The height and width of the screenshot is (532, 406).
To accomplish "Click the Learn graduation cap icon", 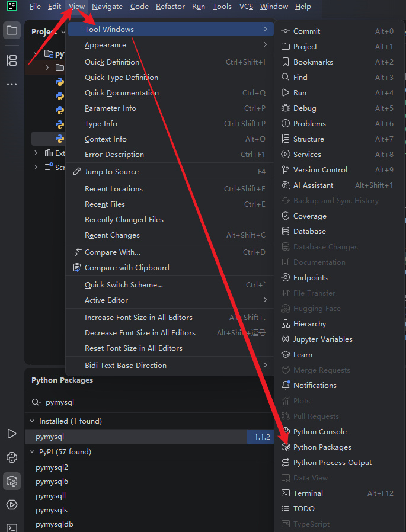I will click(x=286, y=354).
